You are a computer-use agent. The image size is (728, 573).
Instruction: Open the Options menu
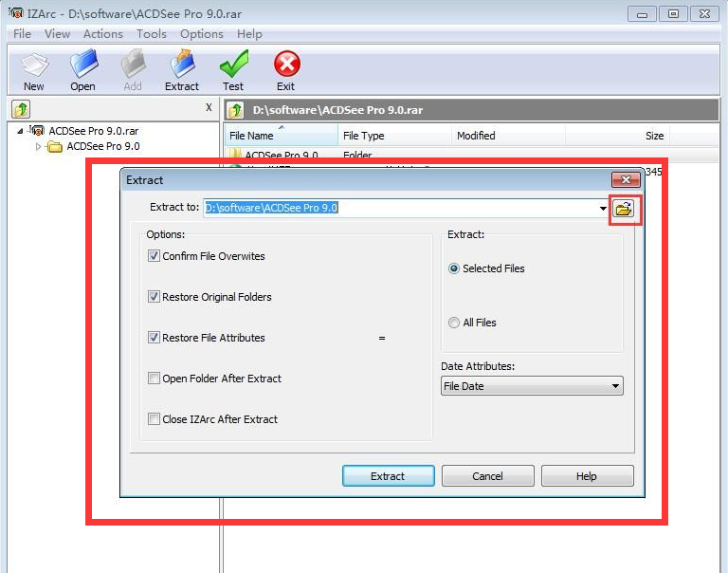[202, 34]
